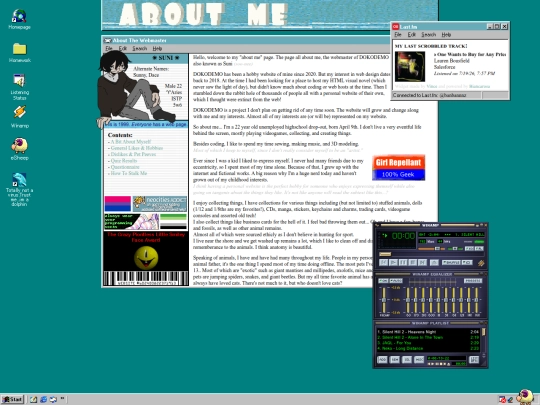Screen dimensions: 540x405
Task: Open File menu in About The Webmaster
Action: point(109,49)
